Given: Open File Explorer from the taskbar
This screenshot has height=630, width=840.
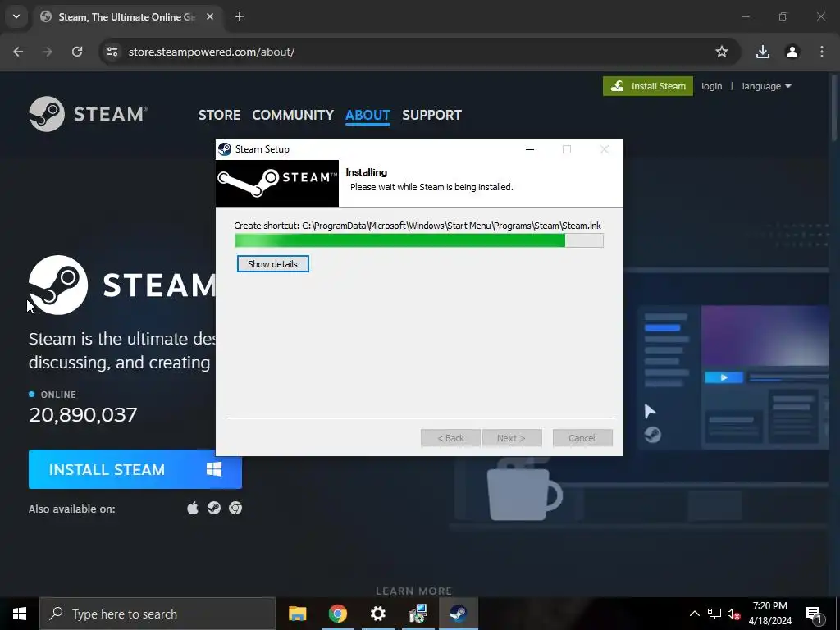Looking at the screenshot, I should pyautogui.click(x=297, y=614).
